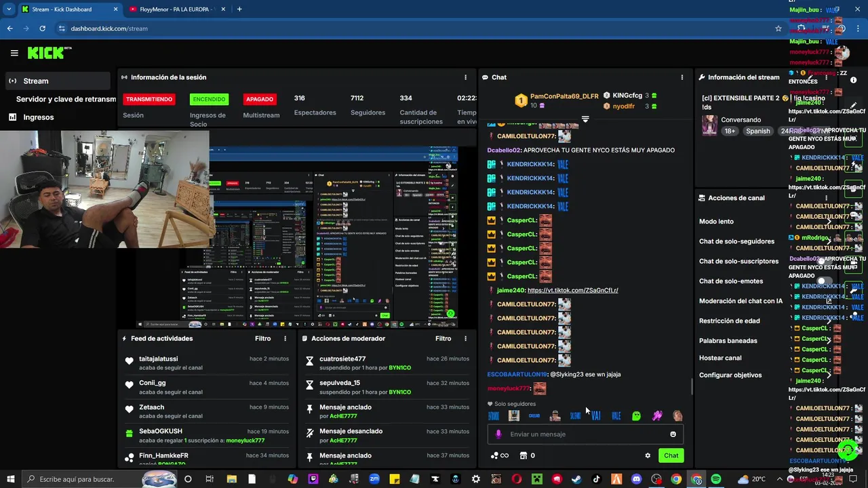Open Minecraft from the taskbar
Viewport: 868px width, 488px height.
[536, 479]
